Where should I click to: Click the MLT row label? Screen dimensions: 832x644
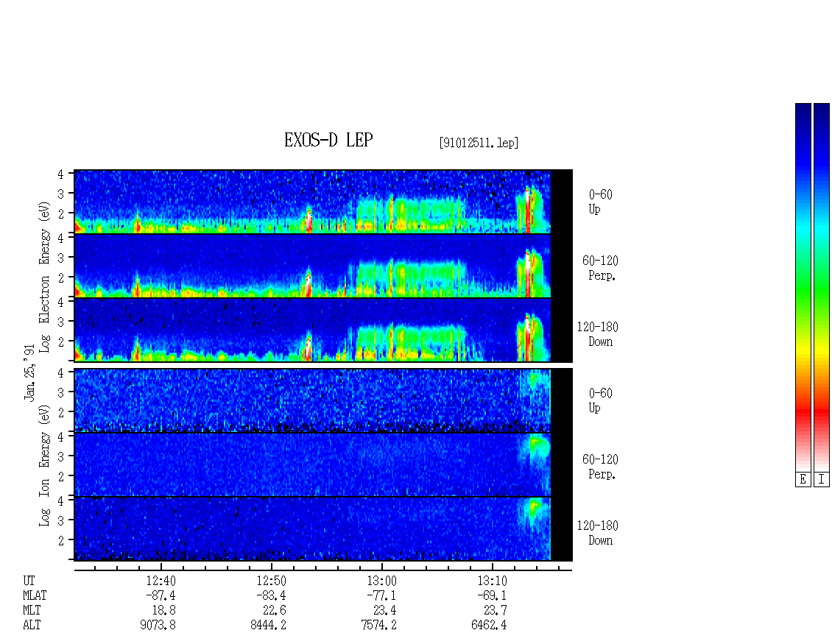[x=32, y=611]
